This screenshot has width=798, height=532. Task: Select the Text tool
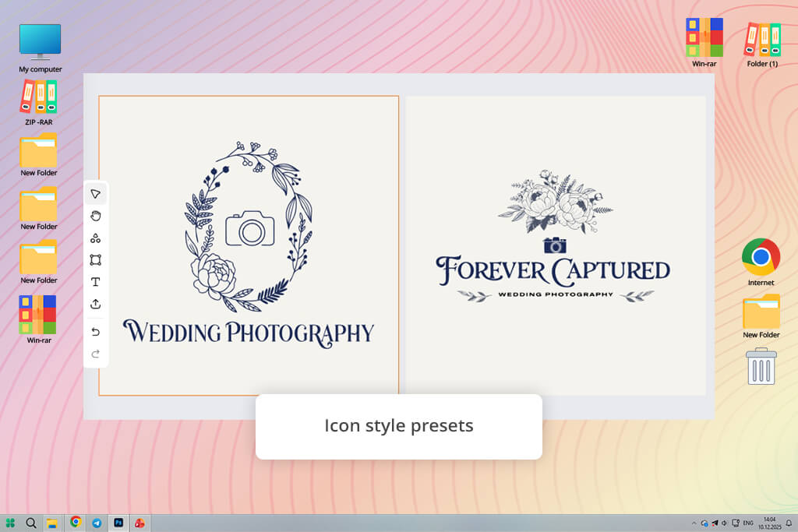tap(95, 282)
